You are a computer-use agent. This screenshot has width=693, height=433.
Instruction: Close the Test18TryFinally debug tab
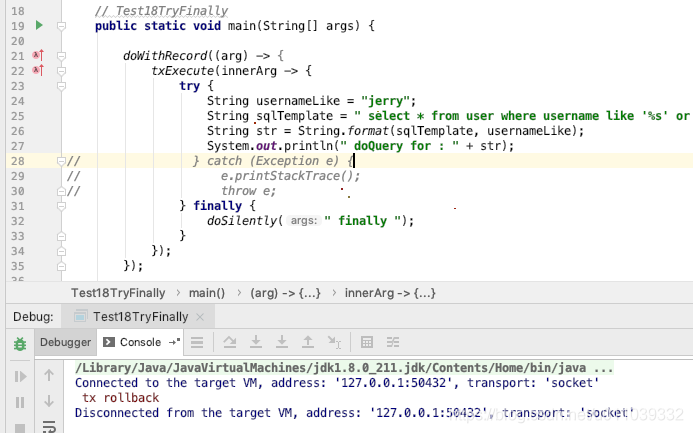tap(200, 317)
